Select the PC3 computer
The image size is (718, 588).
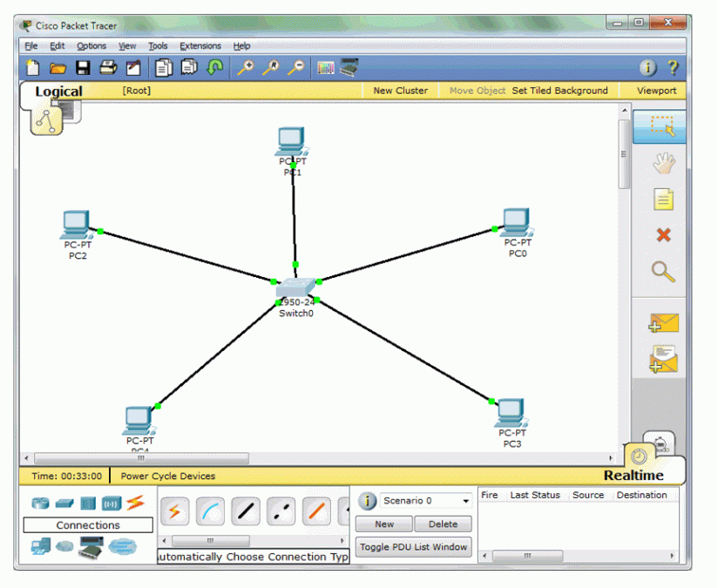tap(511, 414)
